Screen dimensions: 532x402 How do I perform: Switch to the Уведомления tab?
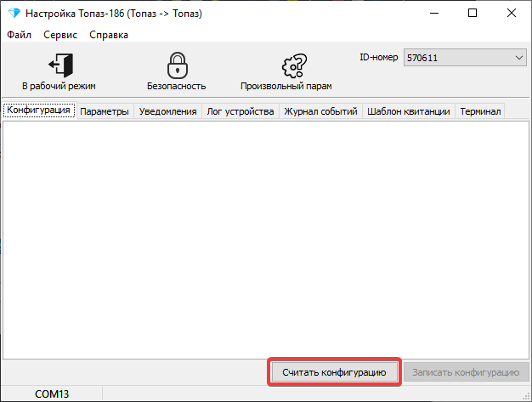pyautogui.click(x=168, y=111)
